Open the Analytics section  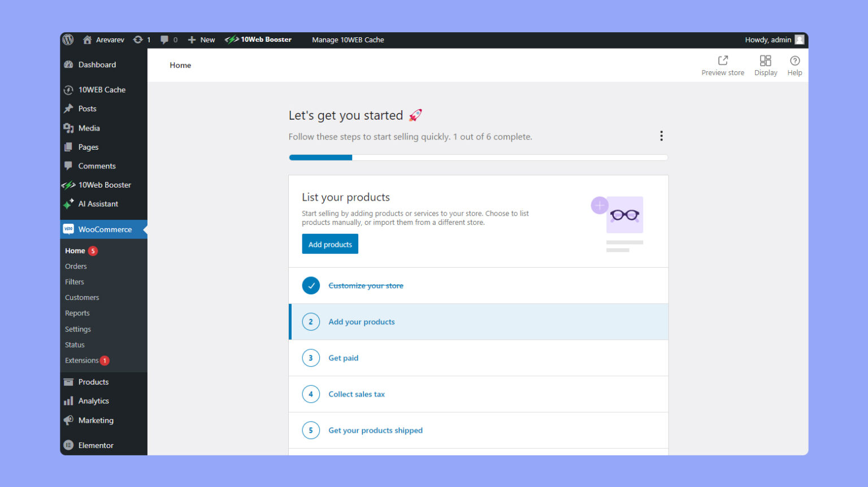[93, 401]
